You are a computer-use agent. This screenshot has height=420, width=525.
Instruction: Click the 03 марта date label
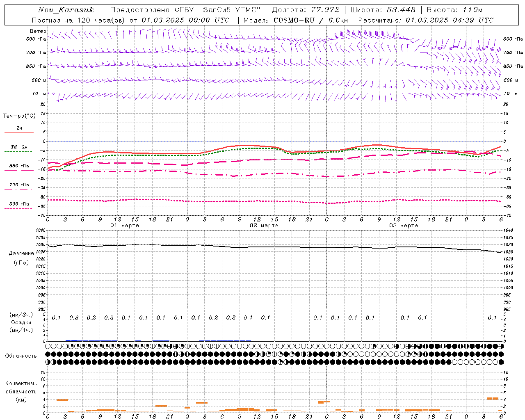(x=404, y=226)
